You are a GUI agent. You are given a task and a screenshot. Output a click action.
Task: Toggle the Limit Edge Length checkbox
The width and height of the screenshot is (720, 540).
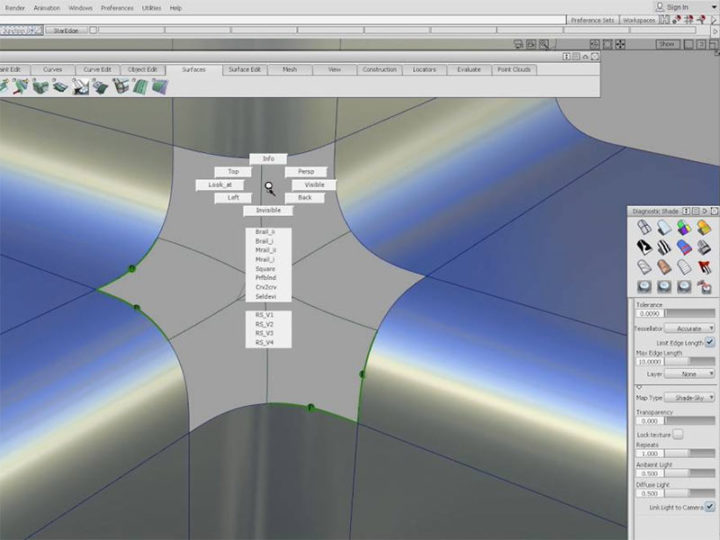coord(710,342)
